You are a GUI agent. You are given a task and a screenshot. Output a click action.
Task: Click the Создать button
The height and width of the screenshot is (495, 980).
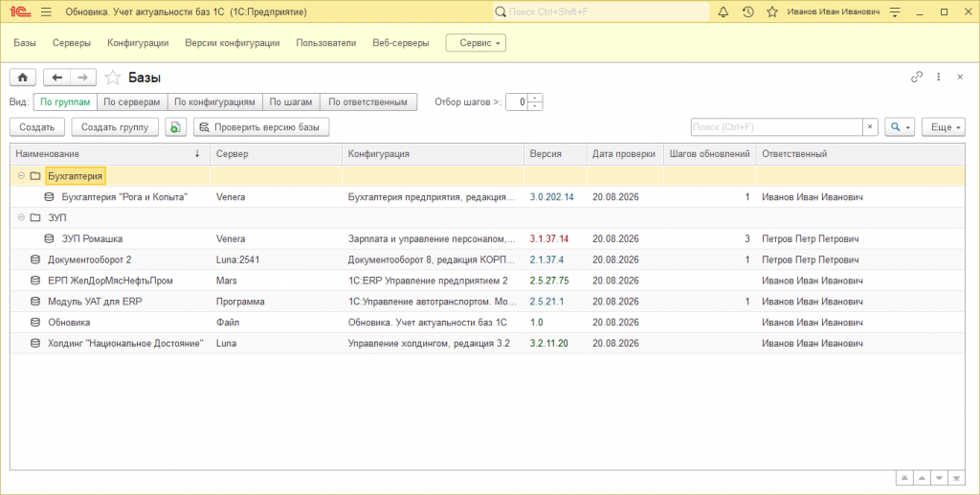click(x=37, y=127)
